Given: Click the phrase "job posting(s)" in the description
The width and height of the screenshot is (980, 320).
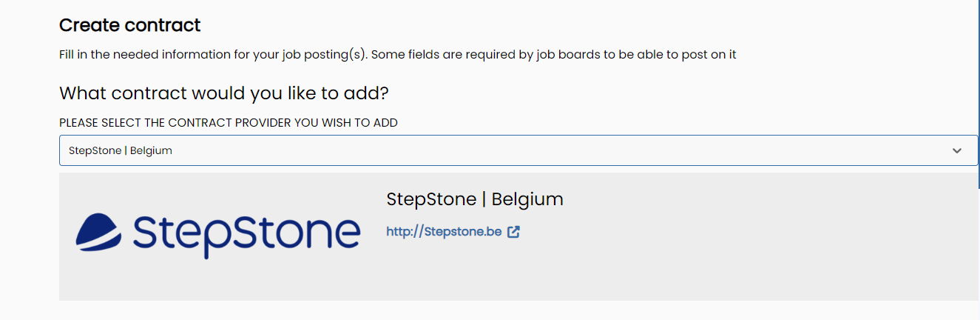Looking at the screenshot, I should tap(327, 55).
